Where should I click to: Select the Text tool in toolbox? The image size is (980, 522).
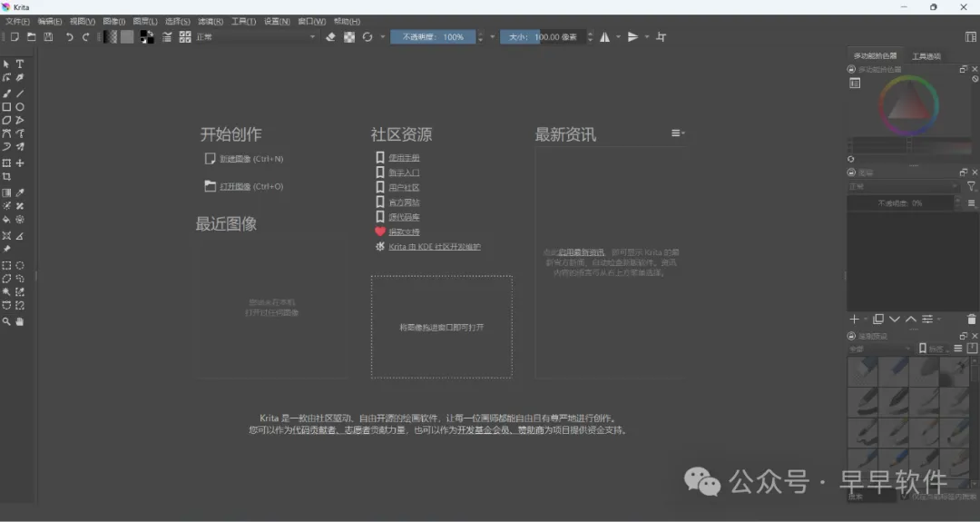(20, 64)
